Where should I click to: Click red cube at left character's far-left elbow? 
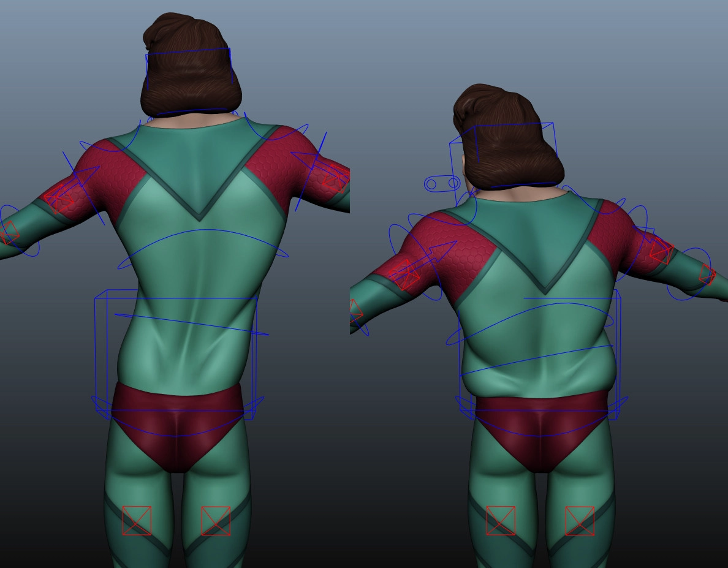click(x=9, y=233)
